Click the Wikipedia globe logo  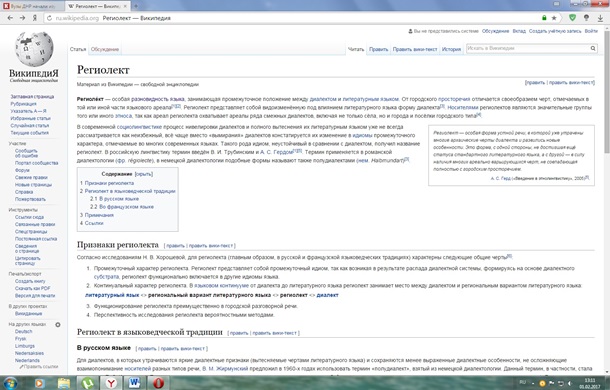[x=34, y=49]
